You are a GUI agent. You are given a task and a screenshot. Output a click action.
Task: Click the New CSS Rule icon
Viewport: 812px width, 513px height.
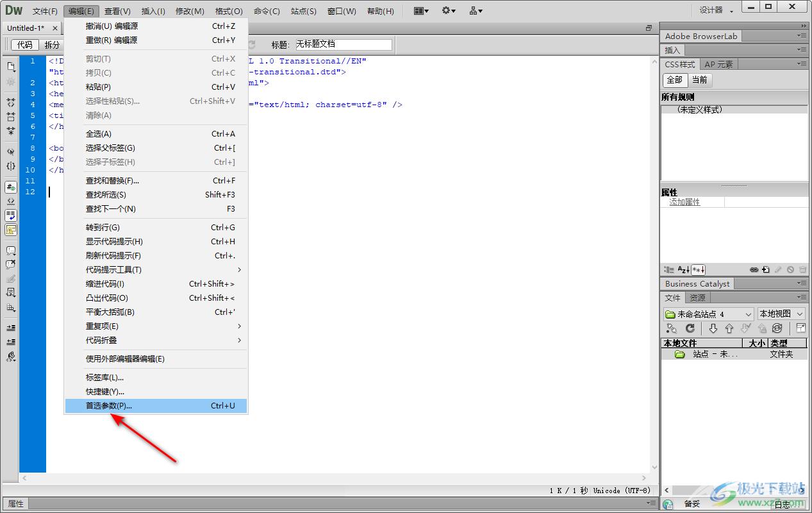(x=766, y=270)
